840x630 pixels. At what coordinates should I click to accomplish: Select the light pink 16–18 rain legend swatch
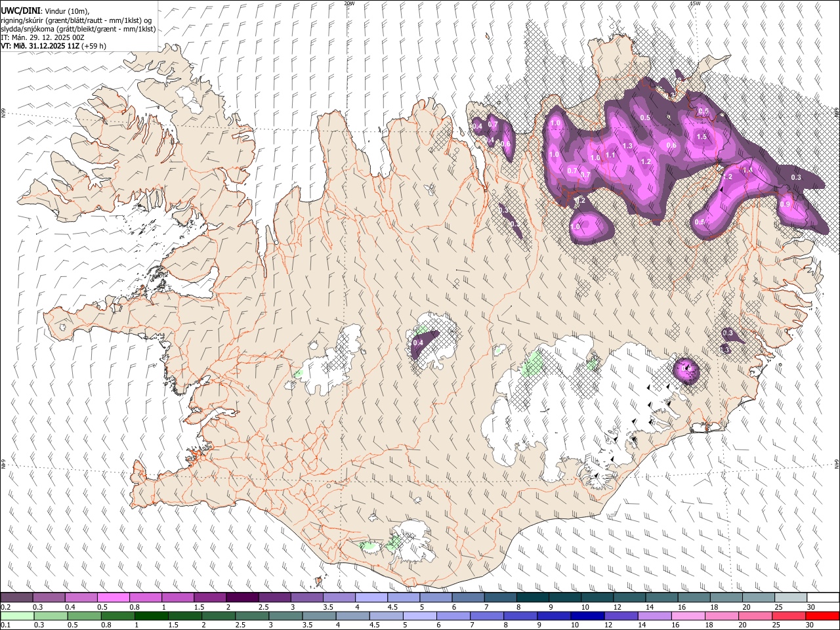pyautogui.click(x=688, y=616)
